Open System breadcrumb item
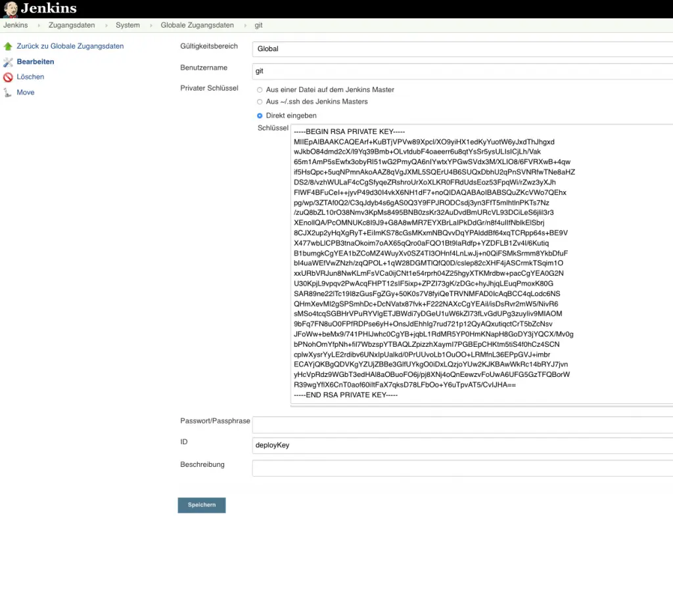The width and height of the screenshot is (673, 616). pos(128,26)
